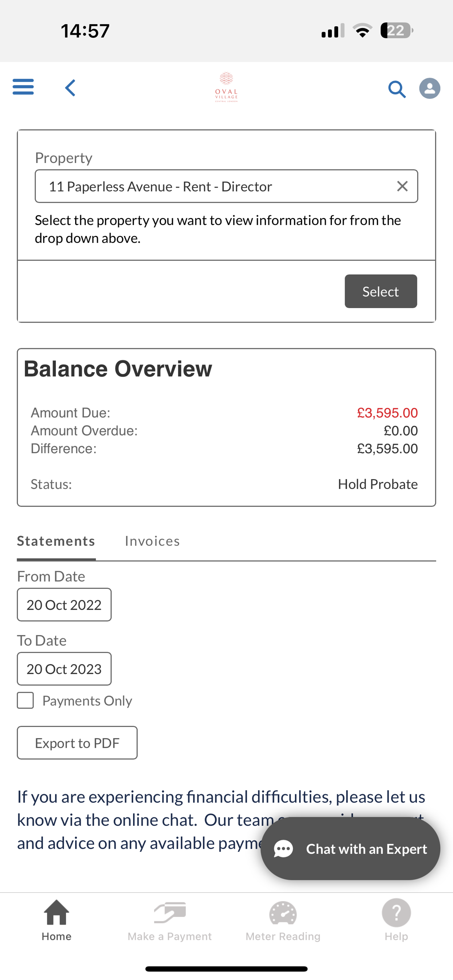Clear the selected property with X
Screen dimensions: 453x980
(x=402, y=186)
